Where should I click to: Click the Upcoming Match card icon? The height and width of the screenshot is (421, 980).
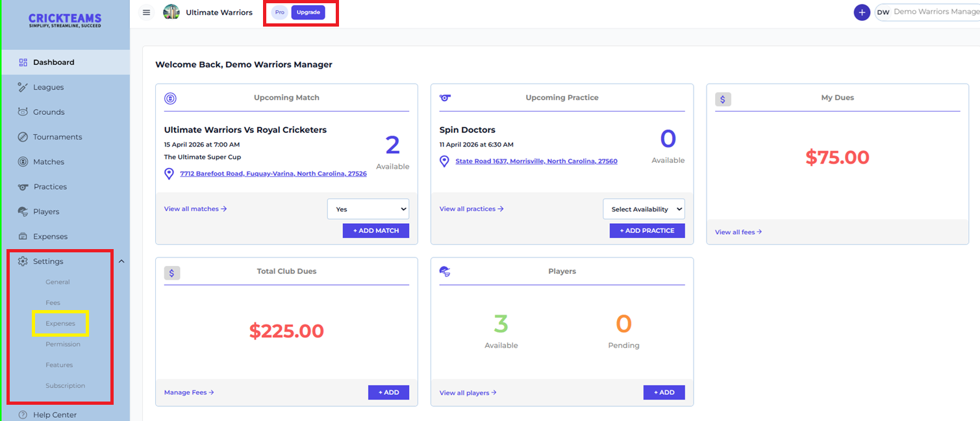[171, 99]
